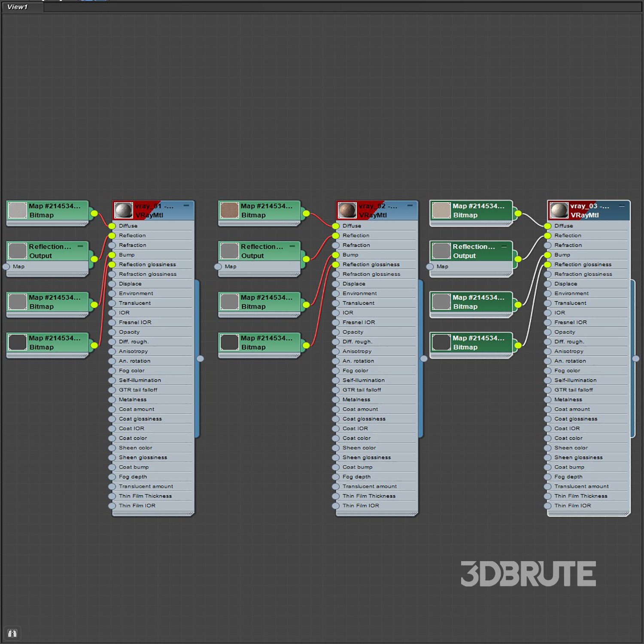Click the vray_02 material preview sphere
This screenshot has height=644, width=644.
(x=347, y=210)
